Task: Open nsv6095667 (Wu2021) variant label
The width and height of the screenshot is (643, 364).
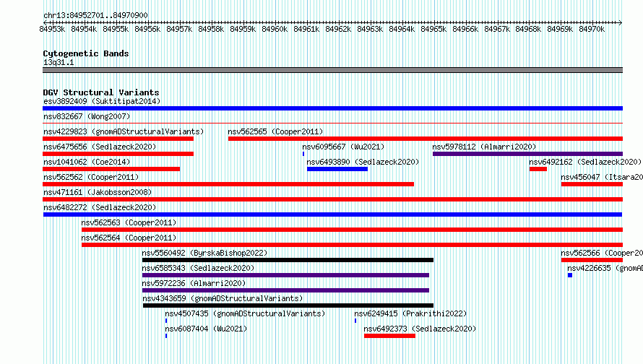Action: click(x=343, y=147)
